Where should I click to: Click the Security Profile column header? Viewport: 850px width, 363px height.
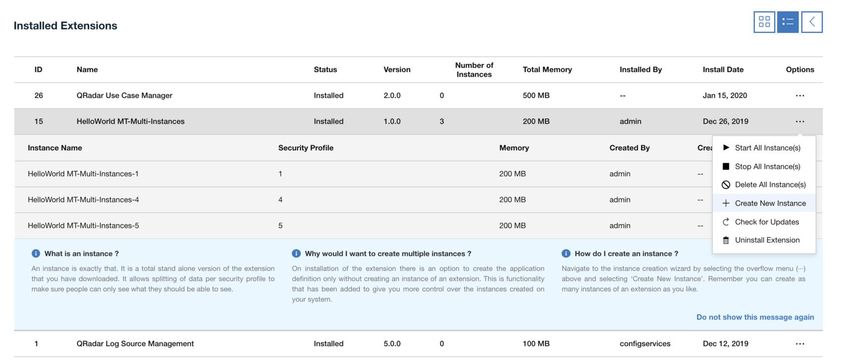pos(306,147)
